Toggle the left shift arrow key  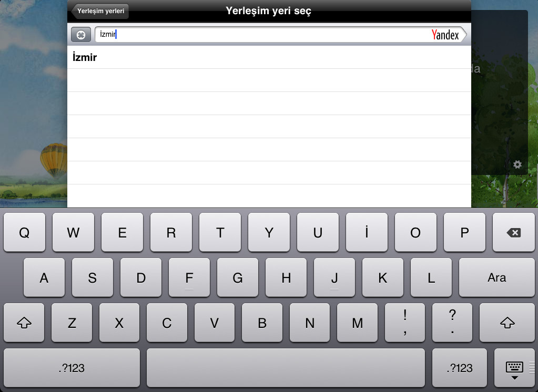coord(24,323)
